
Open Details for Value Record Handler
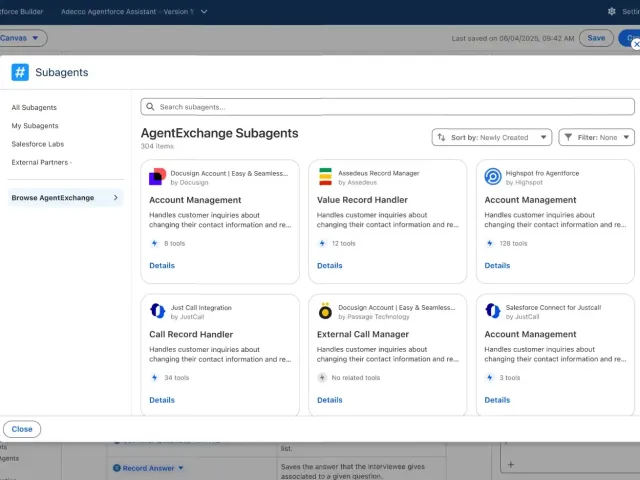[330, 265]
